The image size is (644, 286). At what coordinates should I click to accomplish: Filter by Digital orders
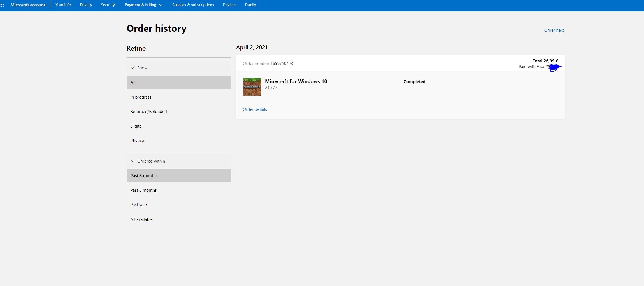[179, 126]
